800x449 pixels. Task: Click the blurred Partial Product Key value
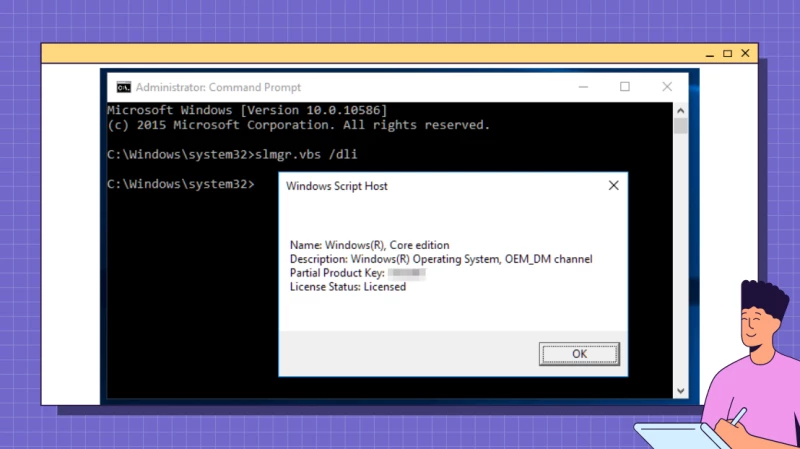pos(407,273)
